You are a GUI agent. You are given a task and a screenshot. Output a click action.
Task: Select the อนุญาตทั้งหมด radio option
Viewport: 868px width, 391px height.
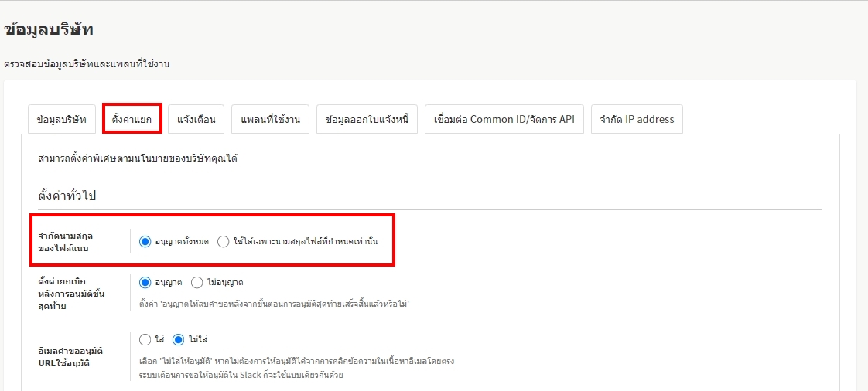tap(145, 242)
